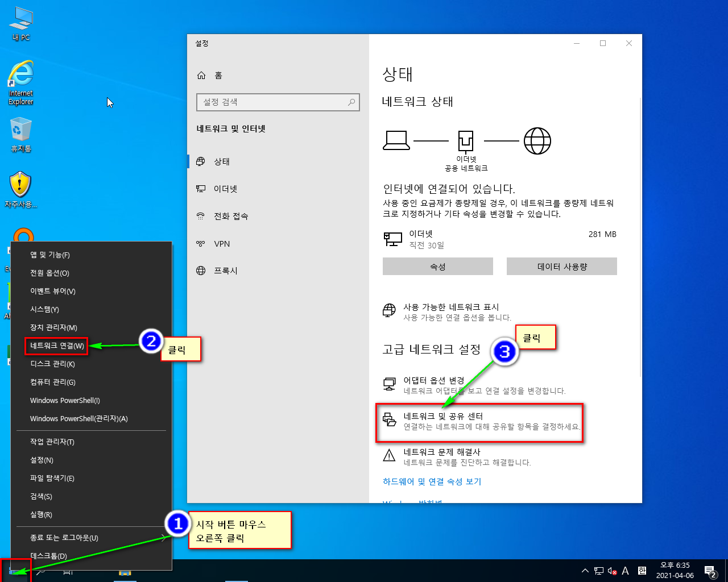Select 이더넷 in the settings sidebar
The image size is (728, 582).
click(x=225, y=189)
